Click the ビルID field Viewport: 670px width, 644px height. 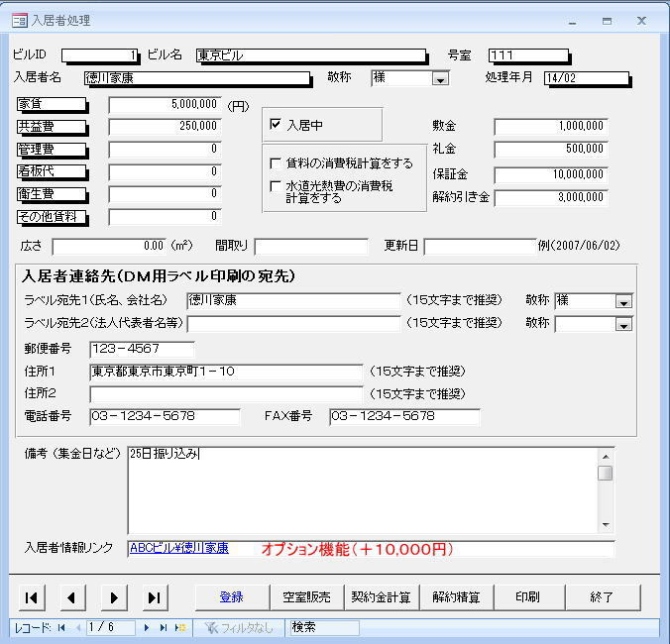(x=99, y=55)
